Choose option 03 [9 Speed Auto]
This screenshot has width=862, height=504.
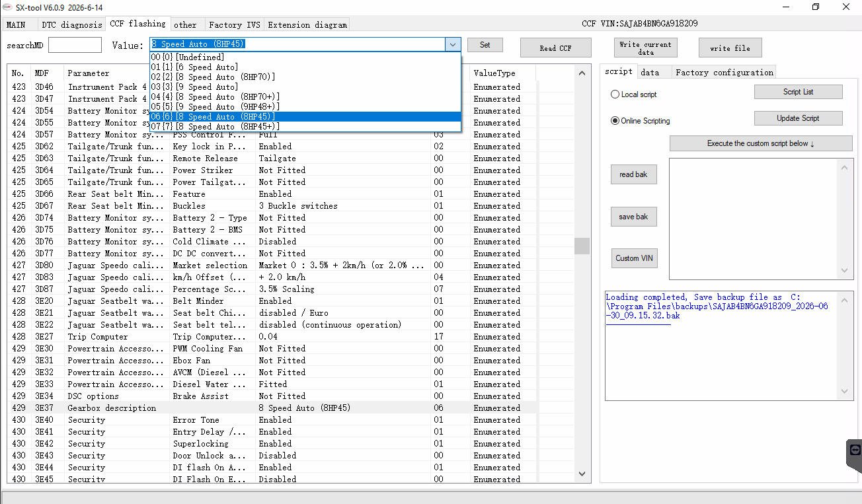pyautogui.click(x=305, y=87)
